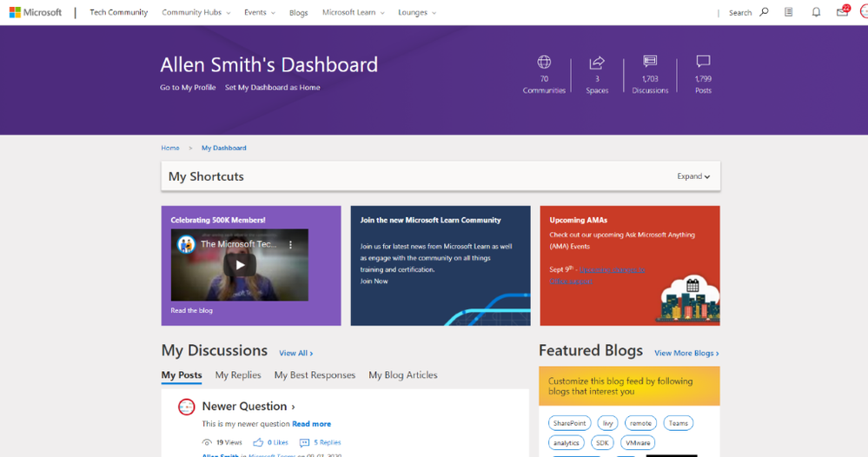Screen dimensions: 868x457
Task: Expand the Events dropdown menu
Action: coord(259,12)
